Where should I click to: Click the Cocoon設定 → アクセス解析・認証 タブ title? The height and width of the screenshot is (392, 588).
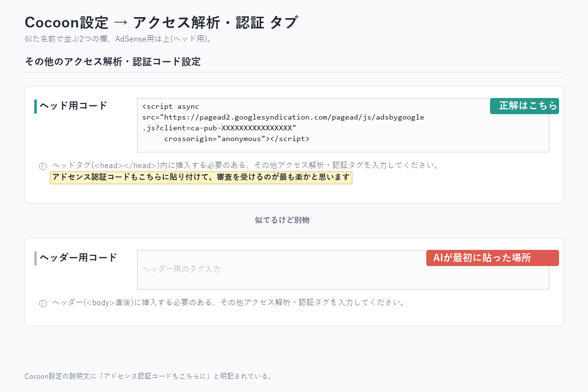[x=161, y=23]
